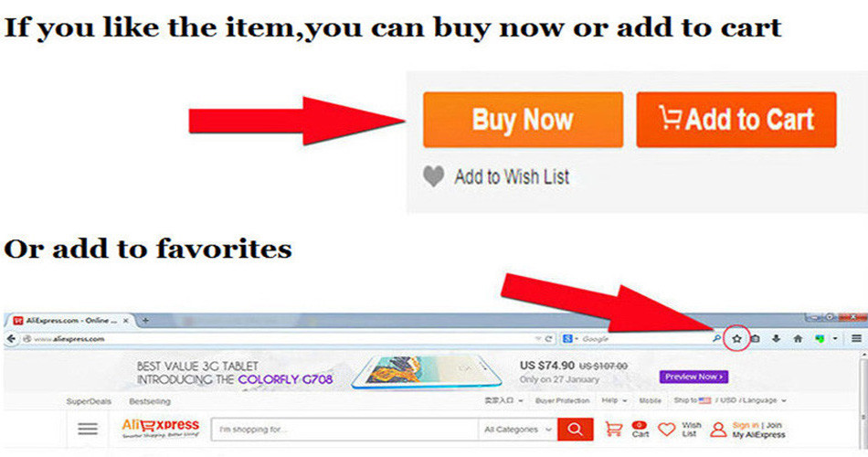Click the page reload icon in address bar
Image resolution: width=868 pixels, height=457 pixels.
[548, 338]
